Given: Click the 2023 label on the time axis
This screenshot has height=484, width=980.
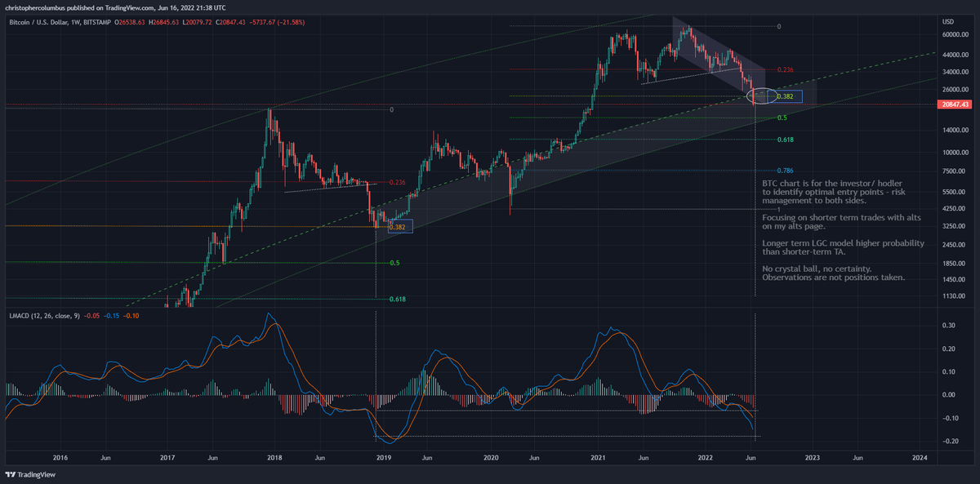Looking at the screenshot, I should click(812, 458).
